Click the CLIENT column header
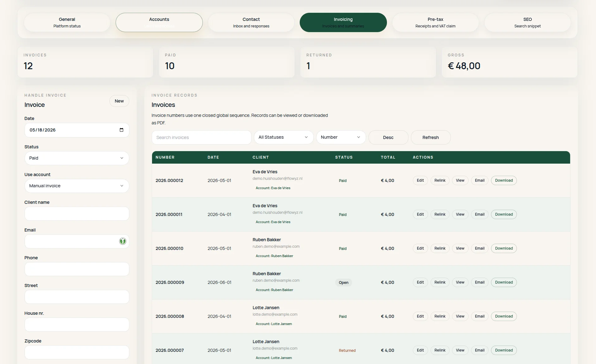The width and height of the screenshot is (596, 364). coord(260,157)
